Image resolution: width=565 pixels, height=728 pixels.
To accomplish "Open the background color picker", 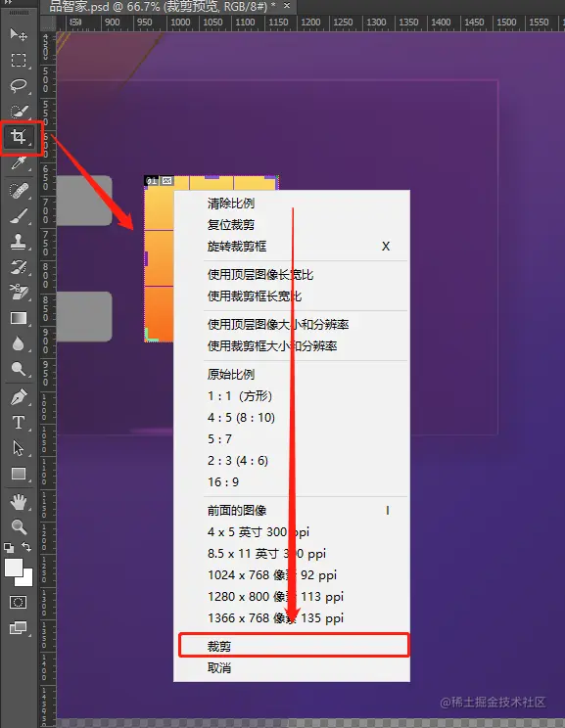I will 27,580.
